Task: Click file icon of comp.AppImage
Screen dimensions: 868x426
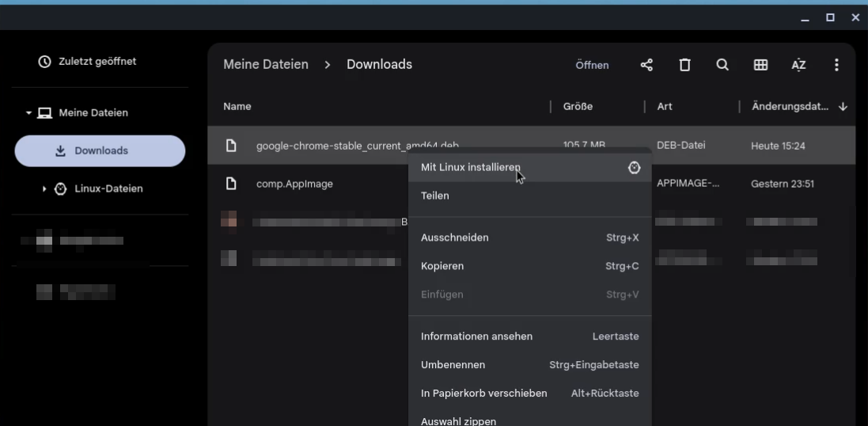Action: point(231,184)
